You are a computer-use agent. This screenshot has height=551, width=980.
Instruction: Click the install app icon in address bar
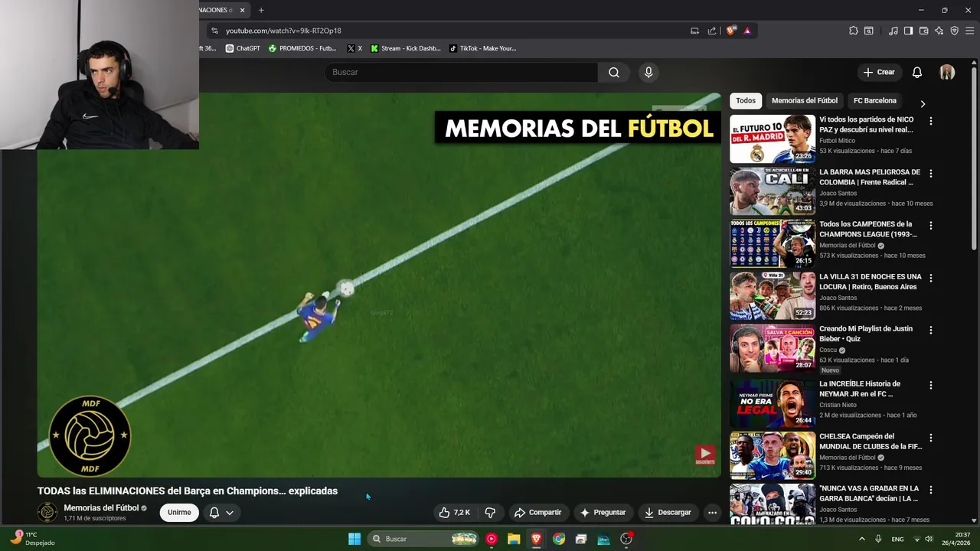[x=694, y=31]
